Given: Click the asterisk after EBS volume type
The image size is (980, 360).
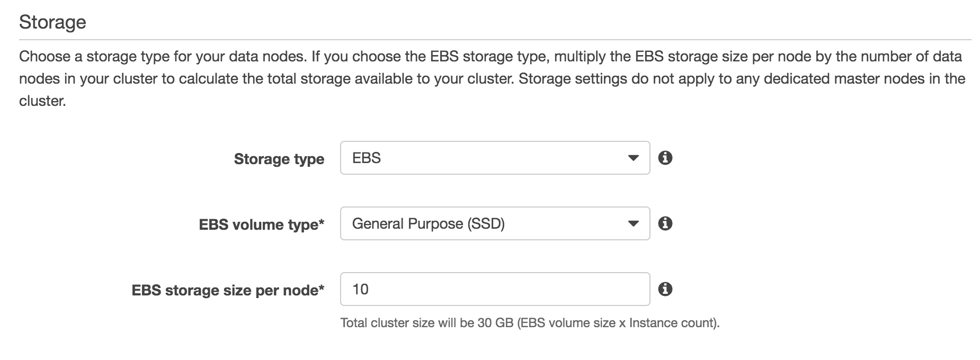Looking at the screenshot, I should [x=321, y=222].
